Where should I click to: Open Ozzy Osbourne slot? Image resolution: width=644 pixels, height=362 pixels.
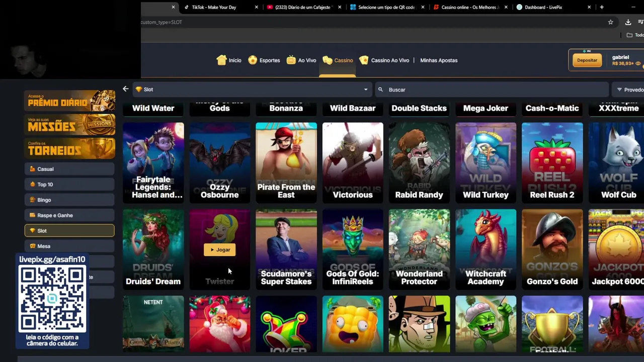tap(220, 162)
